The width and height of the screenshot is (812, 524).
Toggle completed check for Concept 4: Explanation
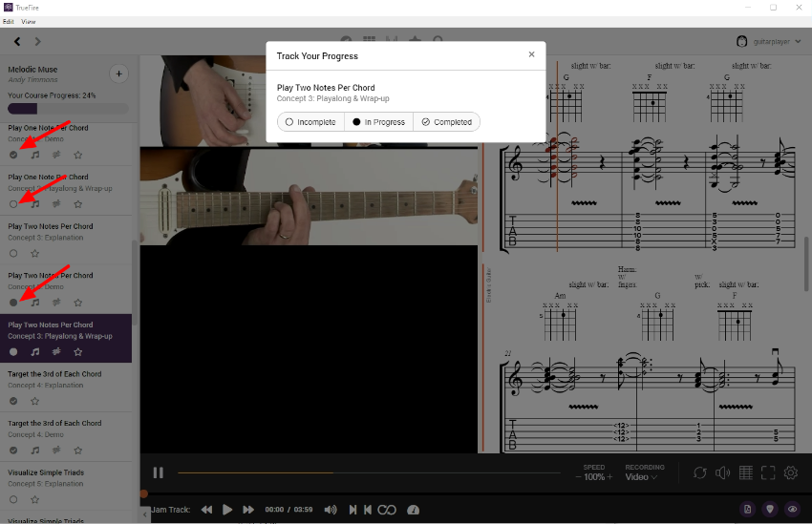(13, 401)
